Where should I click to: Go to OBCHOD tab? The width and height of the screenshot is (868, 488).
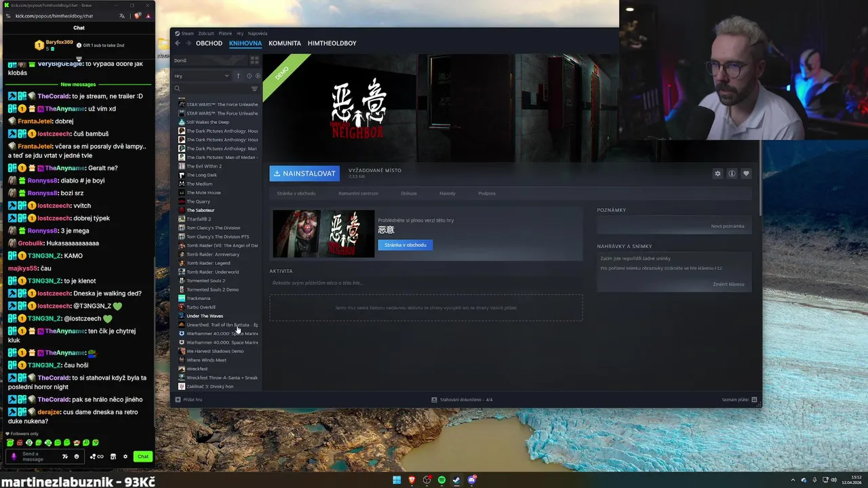(x=209, y=43)
